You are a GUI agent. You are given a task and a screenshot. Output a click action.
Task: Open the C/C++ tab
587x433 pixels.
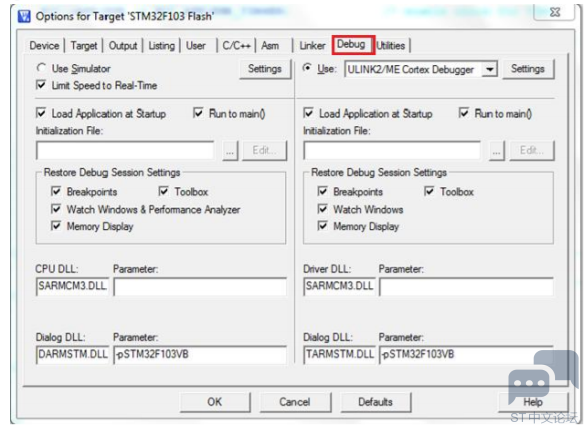pyautogui.click(x=236, y=46)
